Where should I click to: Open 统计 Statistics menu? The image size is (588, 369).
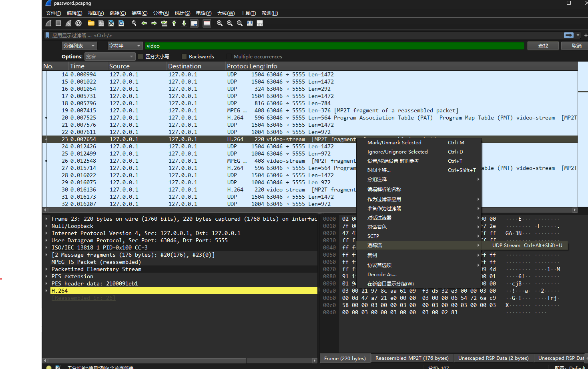(x=183, y=13)
